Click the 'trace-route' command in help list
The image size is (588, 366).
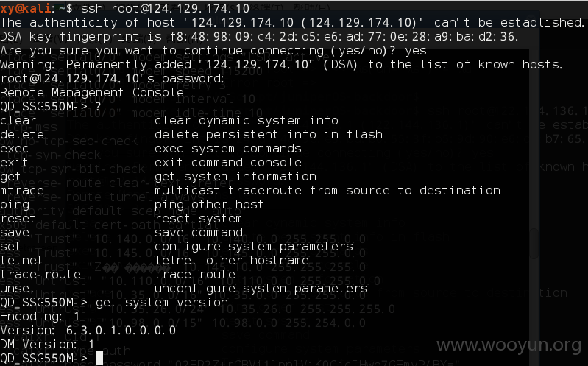40,275
